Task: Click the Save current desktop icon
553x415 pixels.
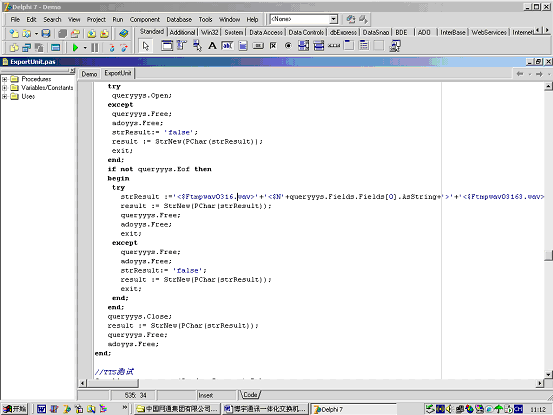Action: tap(350, 19)
